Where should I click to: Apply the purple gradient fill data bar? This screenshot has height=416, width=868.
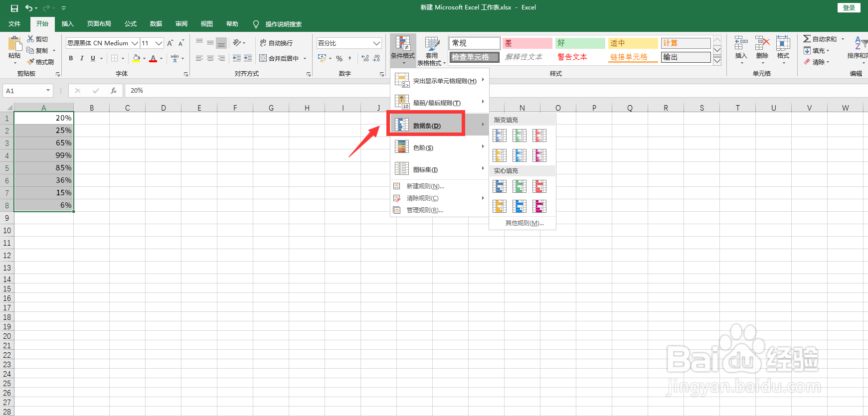539,155
